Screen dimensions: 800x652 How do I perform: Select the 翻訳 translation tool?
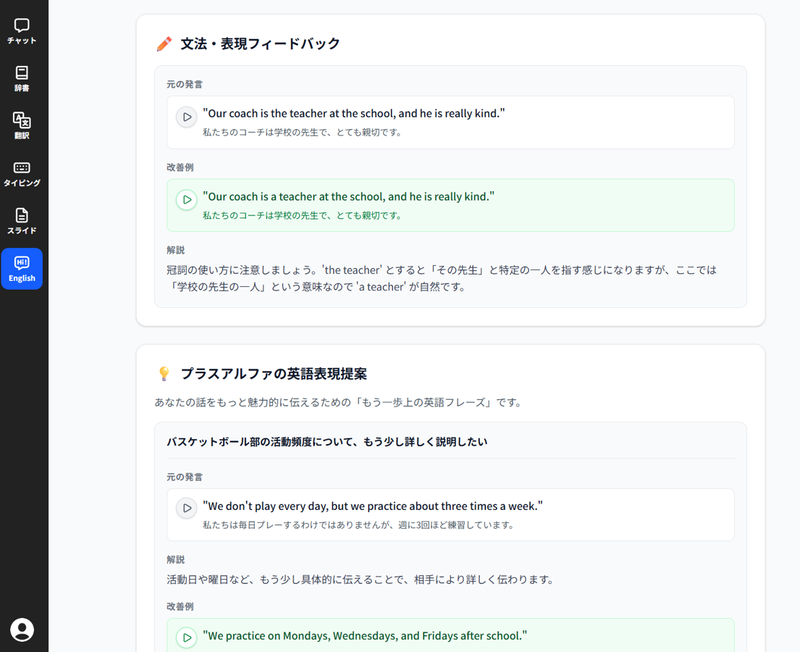(22, 128)
